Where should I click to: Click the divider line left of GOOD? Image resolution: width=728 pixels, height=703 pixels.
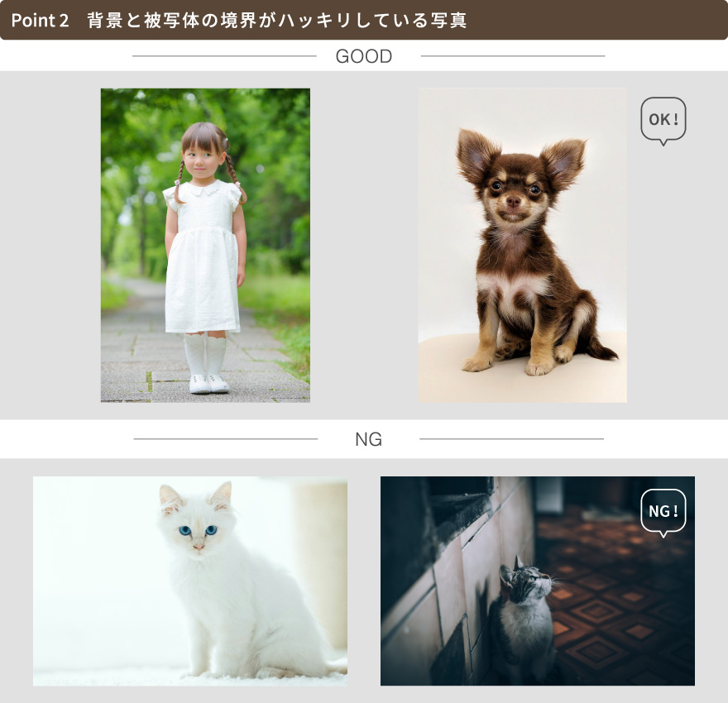223,56
